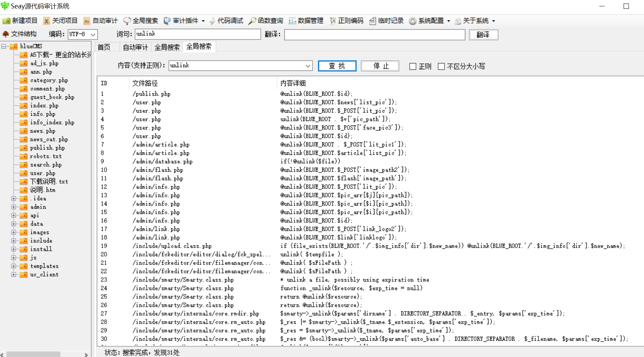644x357 pixels.
Task: Select result row 27 core.rmdir.php
Action: (x=370, y=313)
